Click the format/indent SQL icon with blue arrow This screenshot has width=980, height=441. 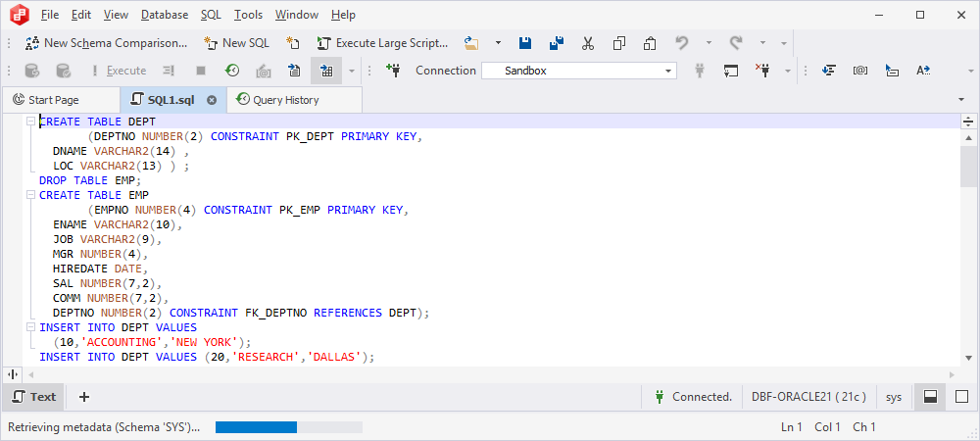click(x=829, y=71)
